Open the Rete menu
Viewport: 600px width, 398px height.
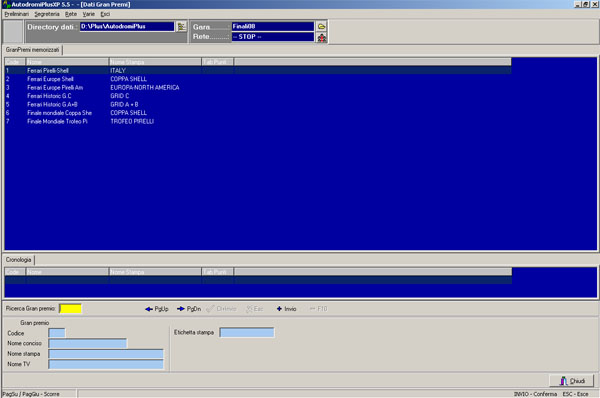pos(71,14)
